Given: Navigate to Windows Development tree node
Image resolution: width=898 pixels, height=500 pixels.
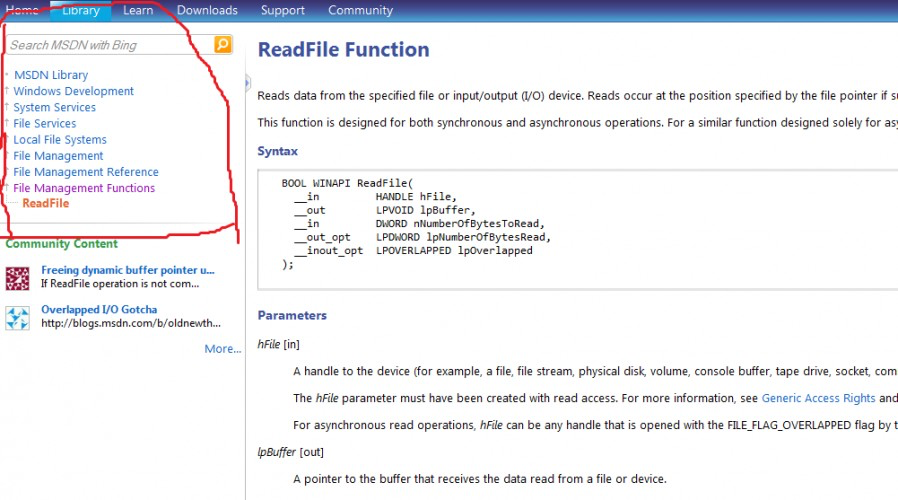Looking at the screenshot, I should pyautogui.click(x=73, y=91).
